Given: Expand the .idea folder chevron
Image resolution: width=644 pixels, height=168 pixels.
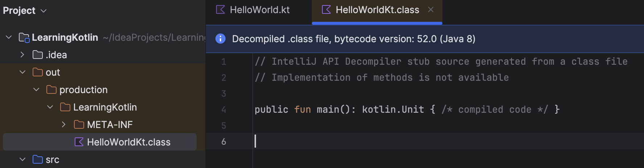Looking at the screenshot, I should (22, 55).
